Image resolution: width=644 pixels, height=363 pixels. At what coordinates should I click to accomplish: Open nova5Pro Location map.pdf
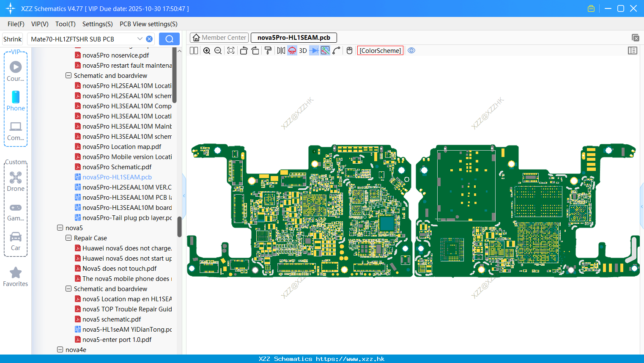(122, 147)
